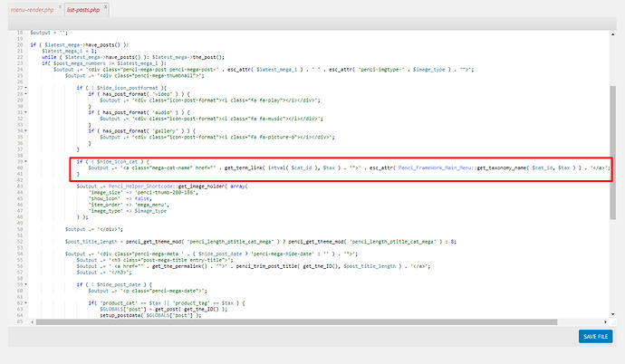Click the "post-mega-title entry-title" line

click(155, 260)
